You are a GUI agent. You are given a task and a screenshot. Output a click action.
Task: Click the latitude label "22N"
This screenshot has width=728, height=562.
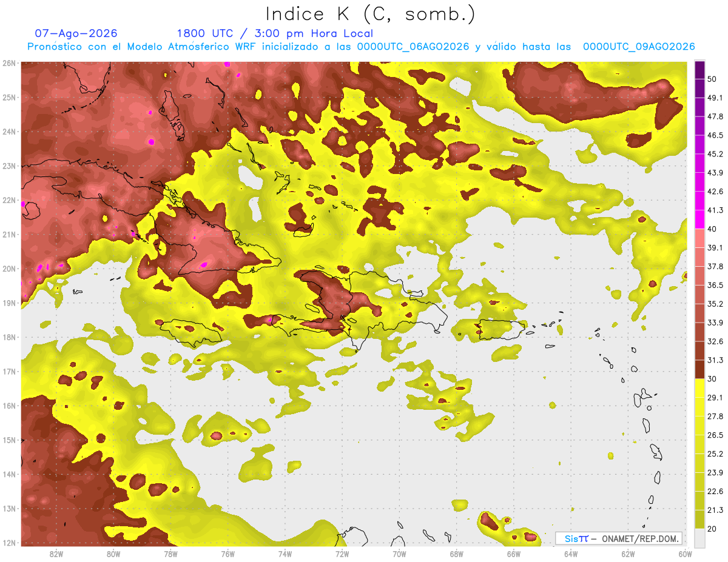[9, 200]
